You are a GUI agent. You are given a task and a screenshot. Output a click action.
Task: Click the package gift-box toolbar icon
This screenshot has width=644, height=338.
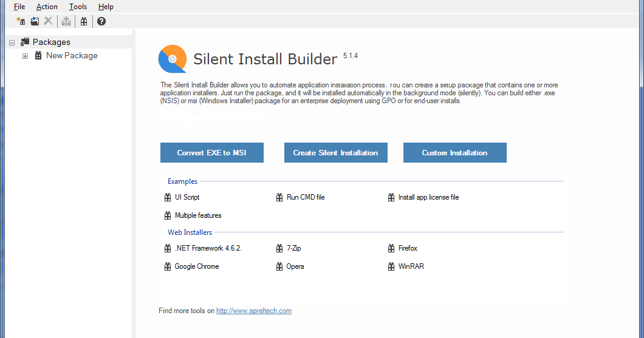click(84, 21)
